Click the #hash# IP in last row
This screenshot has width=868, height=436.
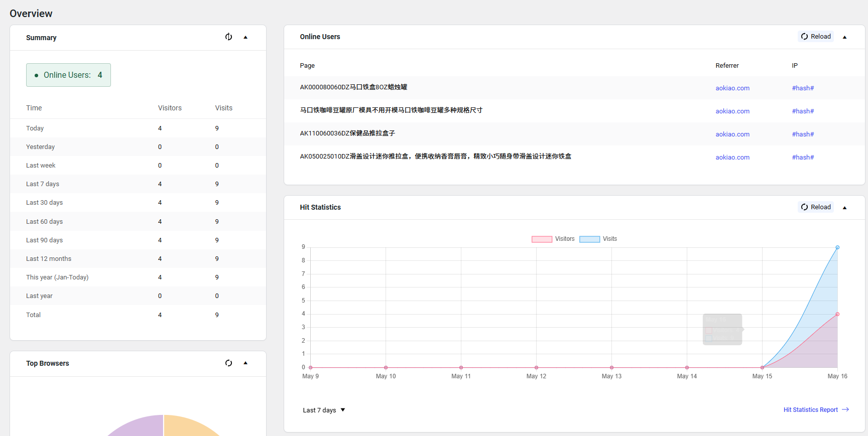802,158
